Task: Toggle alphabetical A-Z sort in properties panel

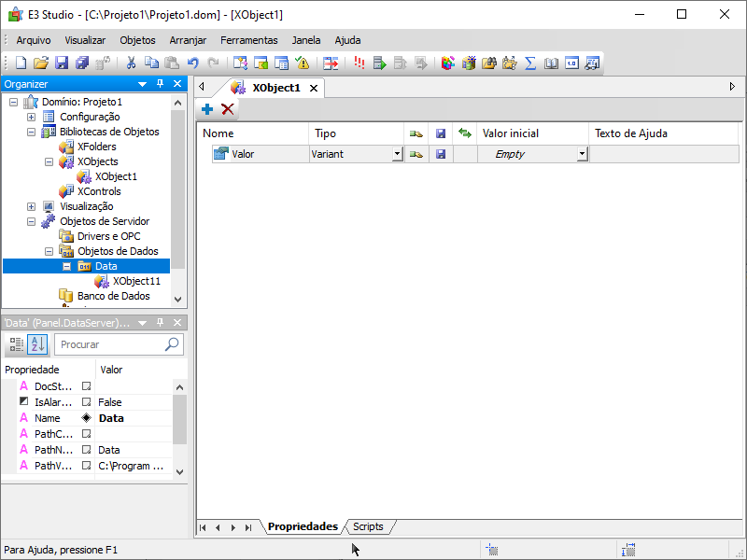Action: pos(36,344)
